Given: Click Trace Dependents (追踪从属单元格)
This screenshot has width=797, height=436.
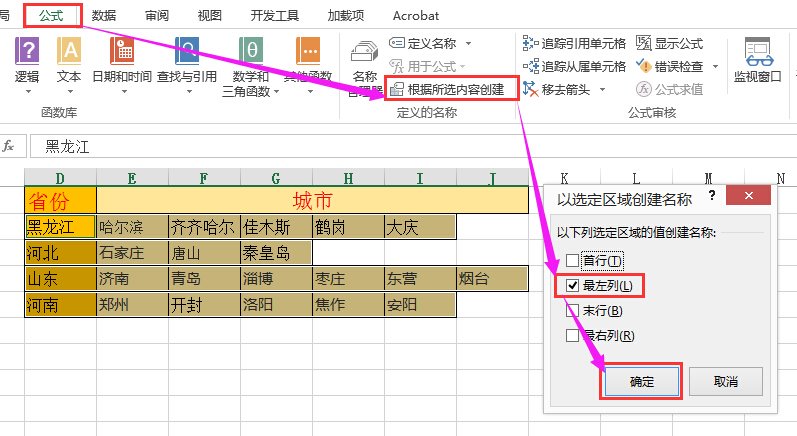Looking at the screenshot, I should pyautogui.click(x=574, y=66).
